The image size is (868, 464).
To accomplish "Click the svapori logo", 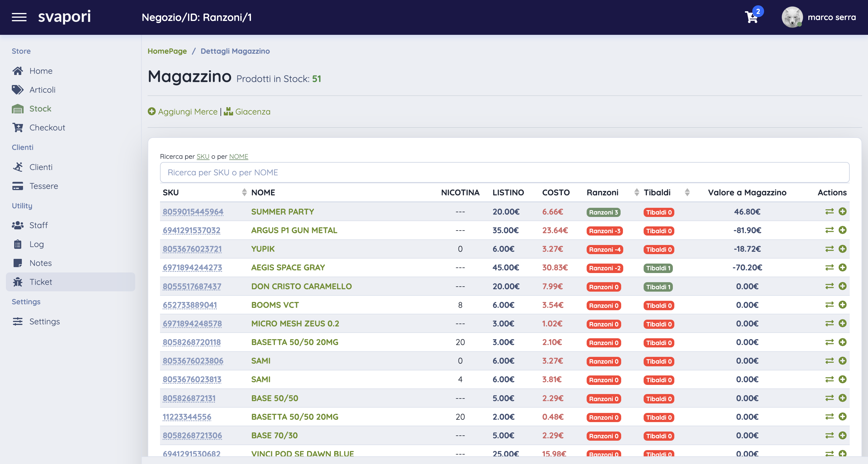I will point(64,17).
